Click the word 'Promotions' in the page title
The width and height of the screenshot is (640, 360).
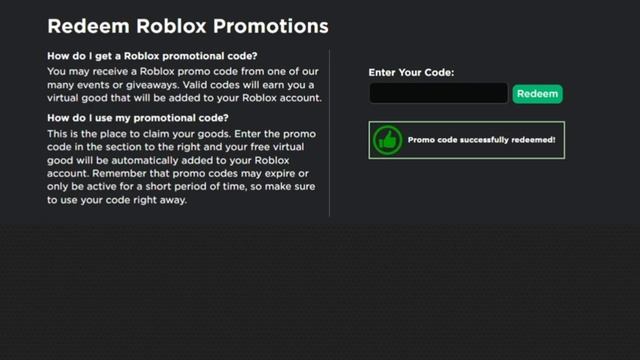(271, 26)
